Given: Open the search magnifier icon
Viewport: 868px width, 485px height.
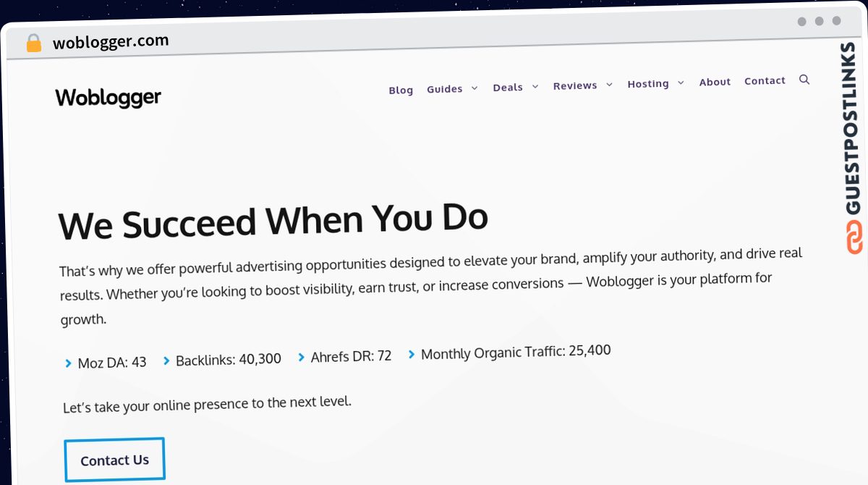Looking at the screenshot, I should [804, 80].
